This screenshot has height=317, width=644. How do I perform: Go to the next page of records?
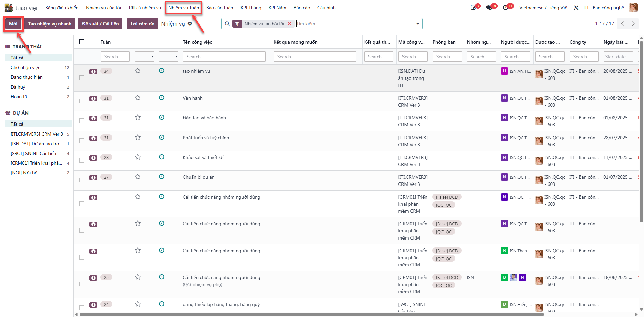633,24
